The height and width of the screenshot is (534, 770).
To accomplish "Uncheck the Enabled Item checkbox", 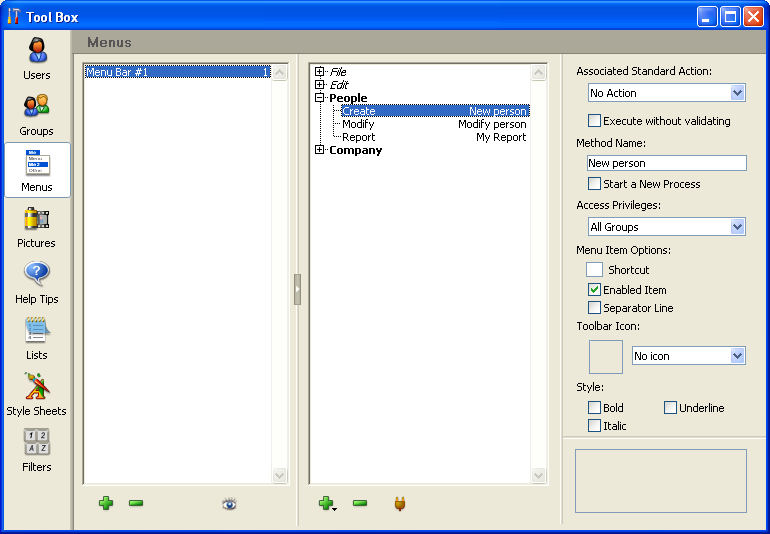I will tap(595, 290).
